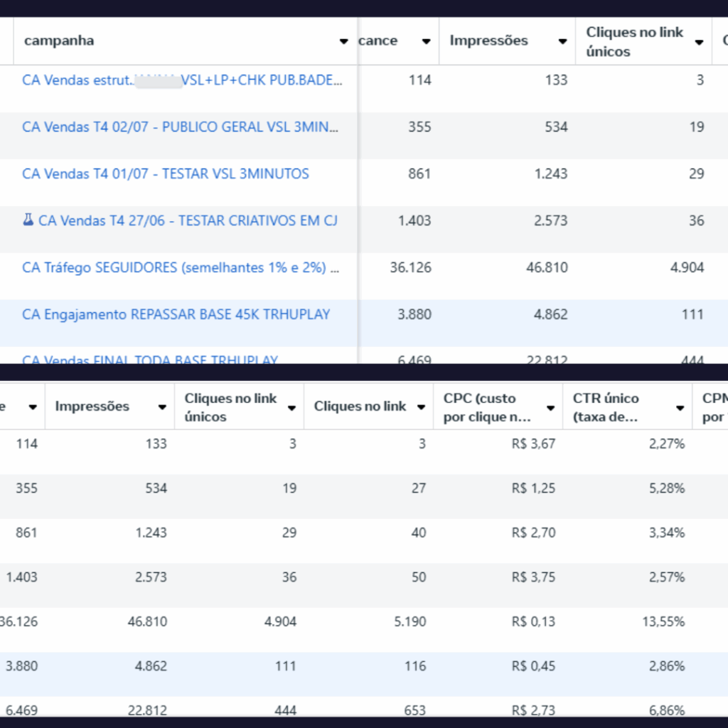Open the campanha column sort arrow
728x728 pixels.
pyautogui.click(x=344, y=41)
